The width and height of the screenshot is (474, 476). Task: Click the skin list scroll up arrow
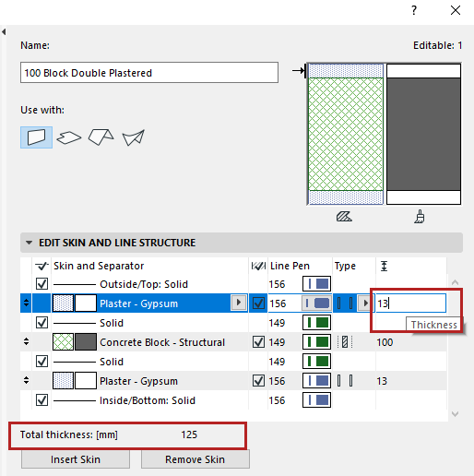pyautogui.click(x=456, y=282)
